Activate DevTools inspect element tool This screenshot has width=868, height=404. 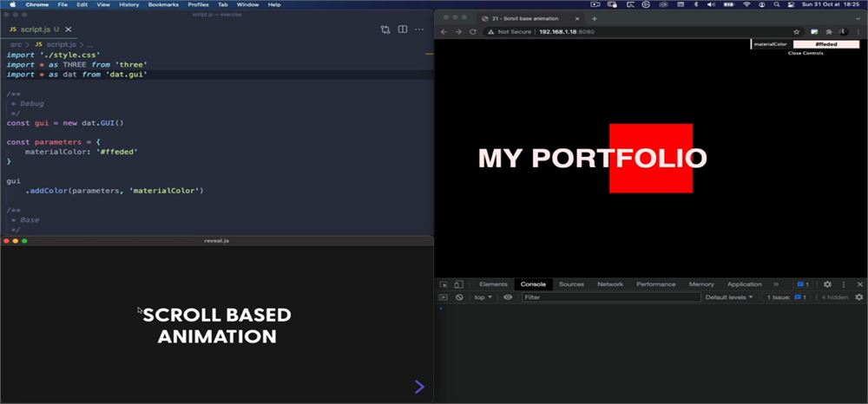click(x=444, y=284)
